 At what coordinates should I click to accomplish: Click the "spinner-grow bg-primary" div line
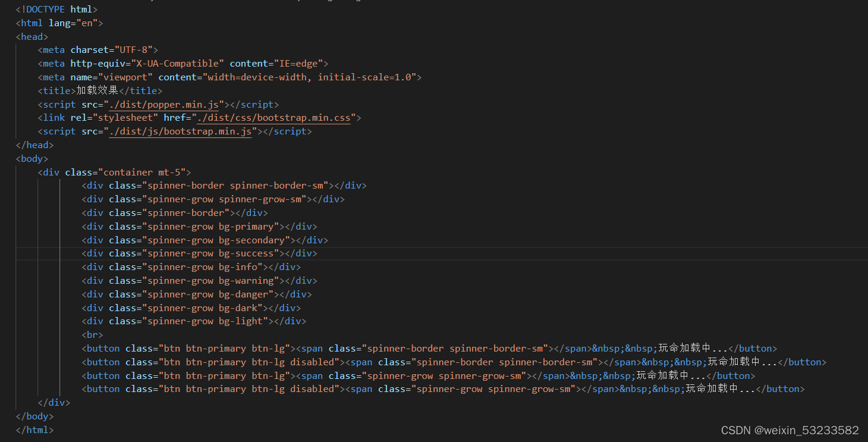(x=200, y=227)
